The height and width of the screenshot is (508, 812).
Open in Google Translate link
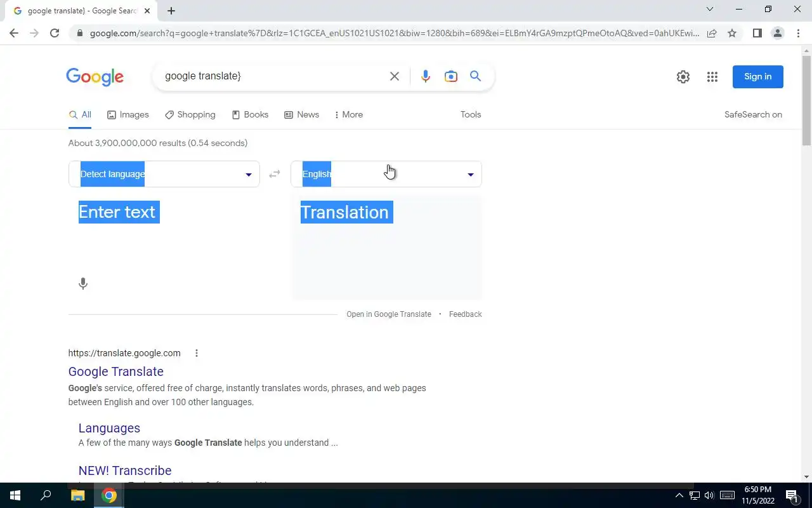(x=389, y=314)
